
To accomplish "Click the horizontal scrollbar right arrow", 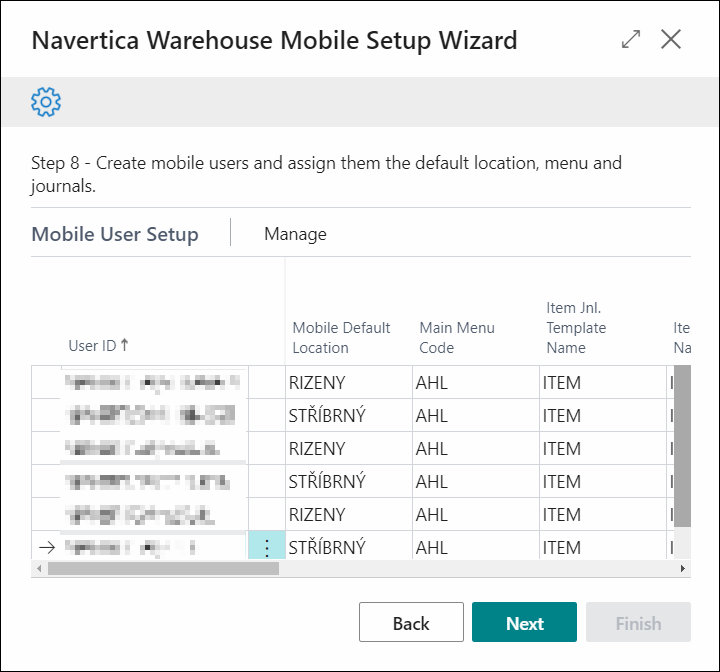I will point(683,569).
